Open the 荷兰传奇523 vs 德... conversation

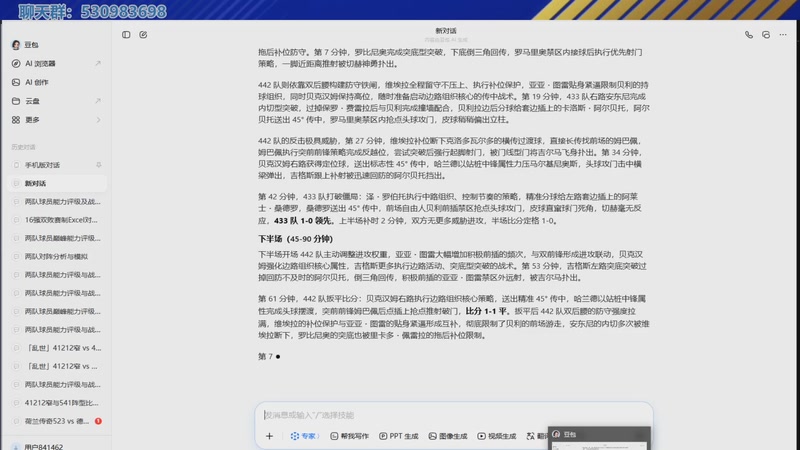[x=58, y=421]
